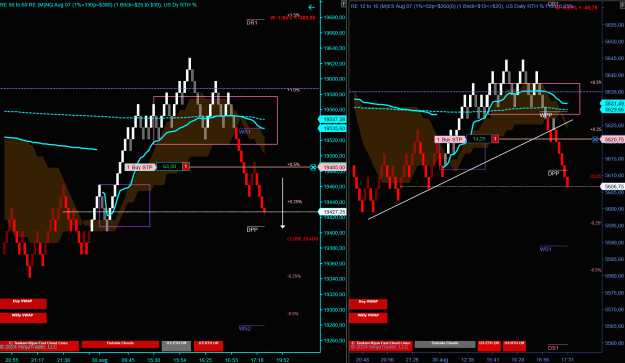Toggle the Day VWAP button in right chart
This screenshot has height=363, width=625.
[x=368, y=304]
